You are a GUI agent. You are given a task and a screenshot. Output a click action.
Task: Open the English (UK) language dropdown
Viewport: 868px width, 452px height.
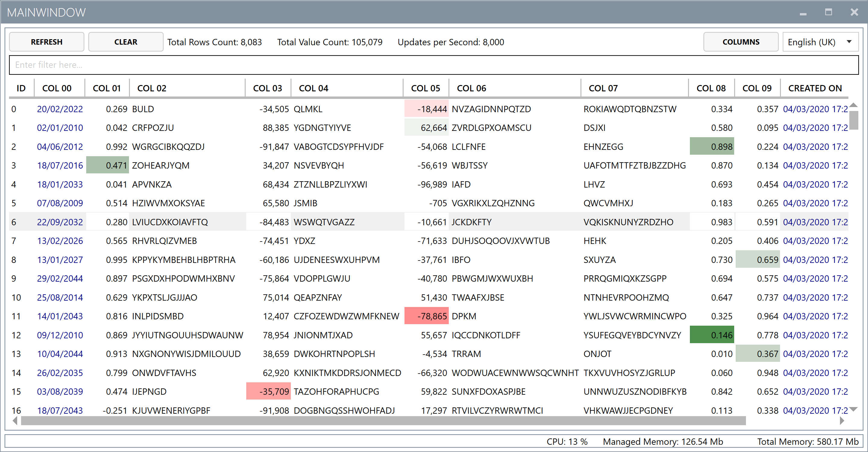(819, 42)
